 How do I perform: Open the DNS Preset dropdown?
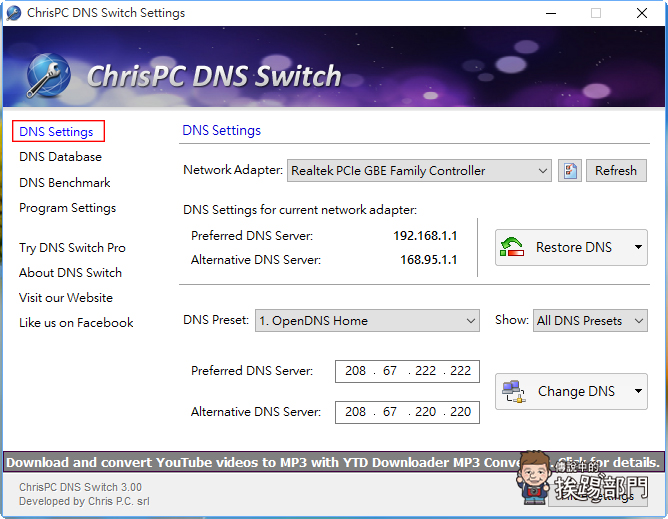[x=367, y=320]
